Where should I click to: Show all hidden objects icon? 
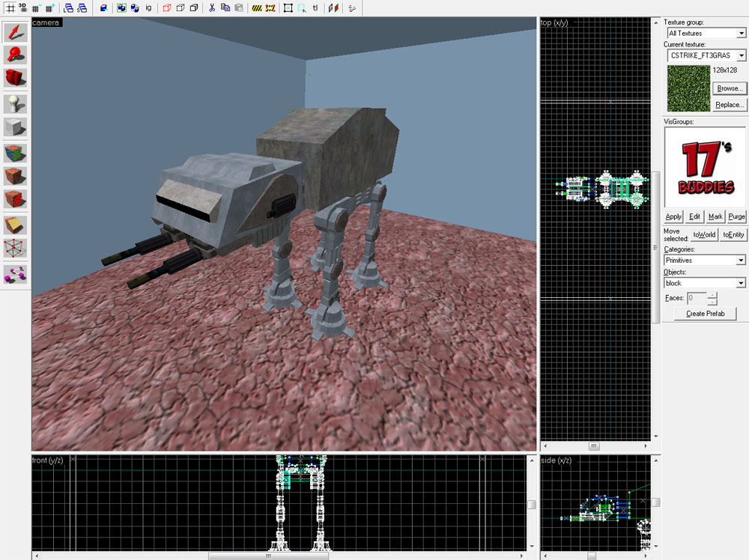(194, 8)
